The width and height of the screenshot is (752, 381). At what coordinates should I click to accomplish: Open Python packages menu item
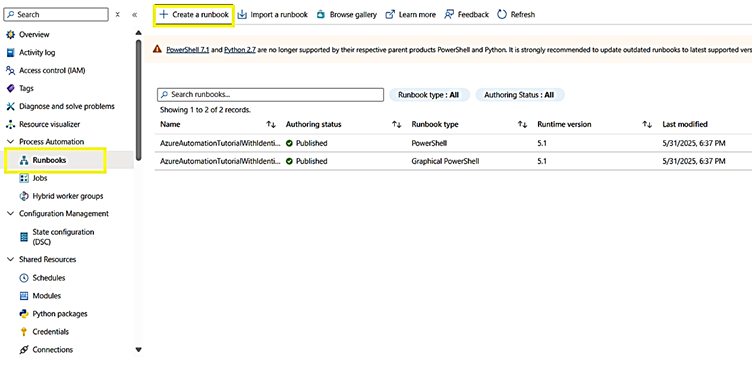[60, 314]
